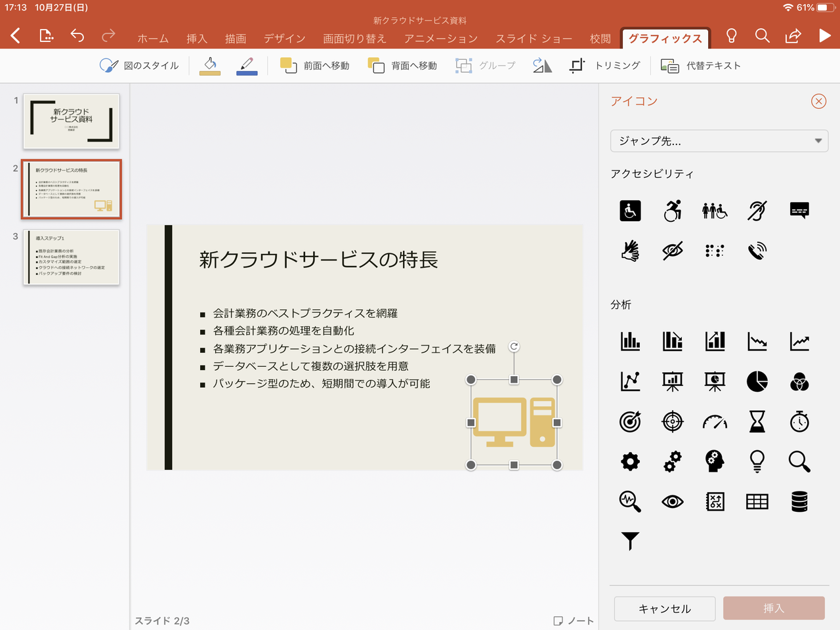
Task: Choose the first bar chart icon
Action: pyautogui.click(x=630, y=341)
